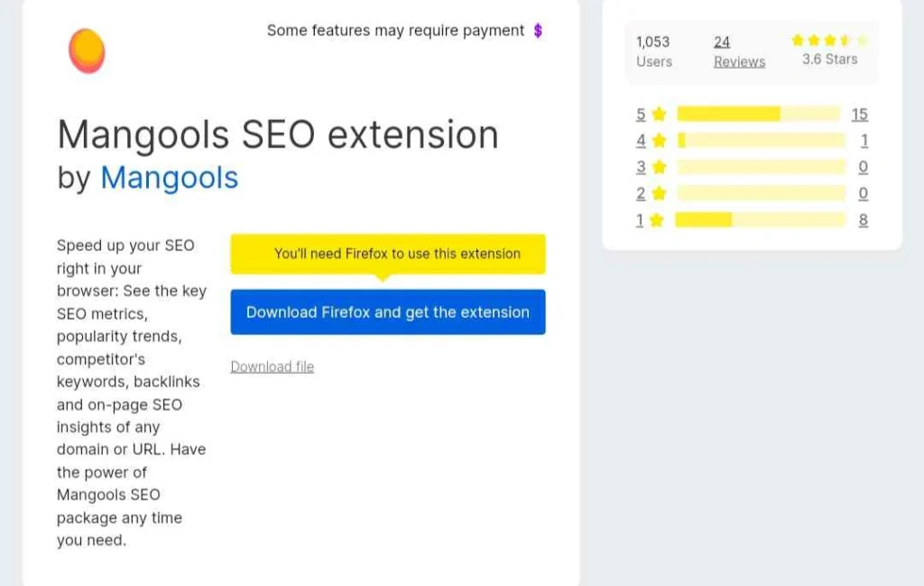The width and height of the screenshot is (924, 586).
Task: Click Download Firefox and get the extension
Action: pyautogui.click(x=388, y=312)
